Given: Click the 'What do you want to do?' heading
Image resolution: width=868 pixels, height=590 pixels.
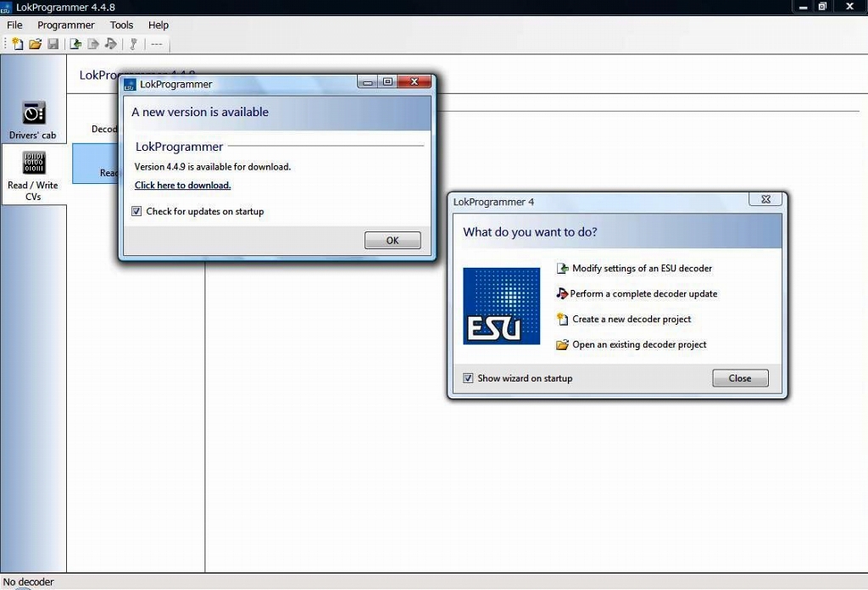Looking at the screenshot, I should coord(531,232).
